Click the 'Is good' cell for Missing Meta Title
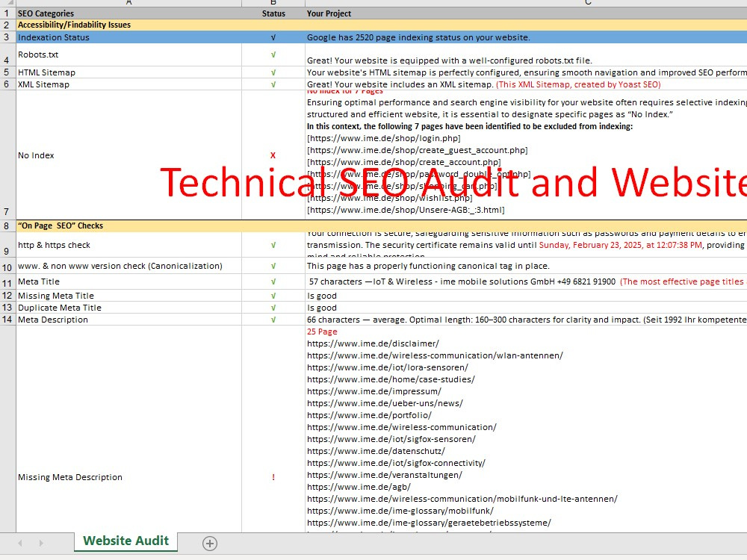 [x=526, y=296]
